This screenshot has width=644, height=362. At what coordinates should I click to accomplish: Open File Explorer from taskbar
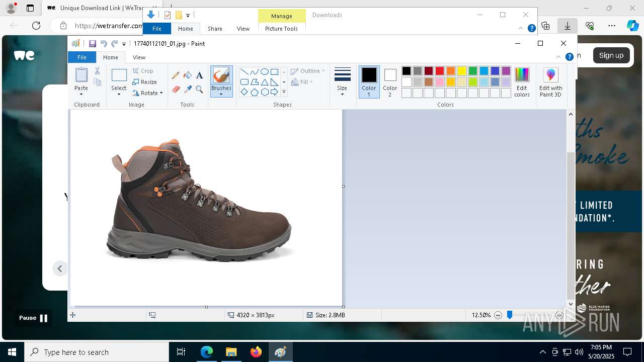231,352
